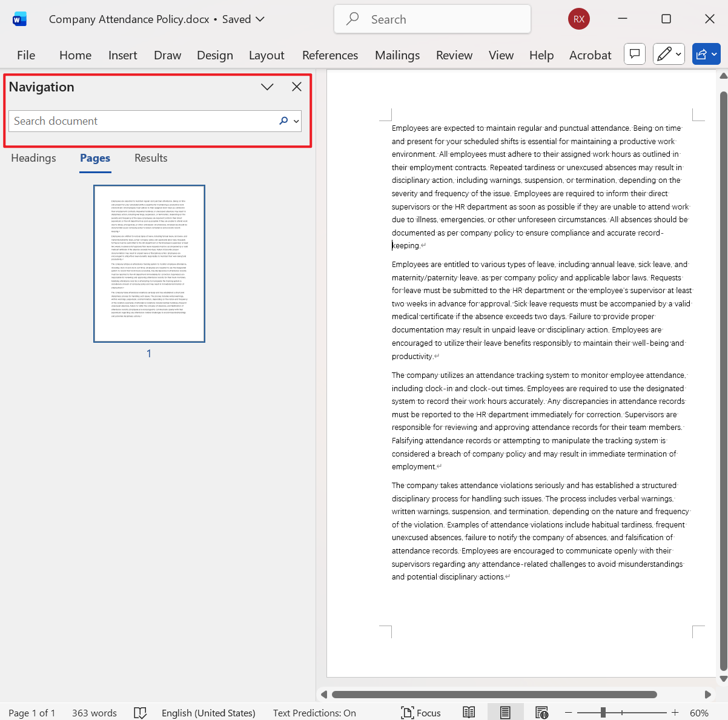Open the document Saved status dropdown
The image size is (728, 720).
point(242,19)
